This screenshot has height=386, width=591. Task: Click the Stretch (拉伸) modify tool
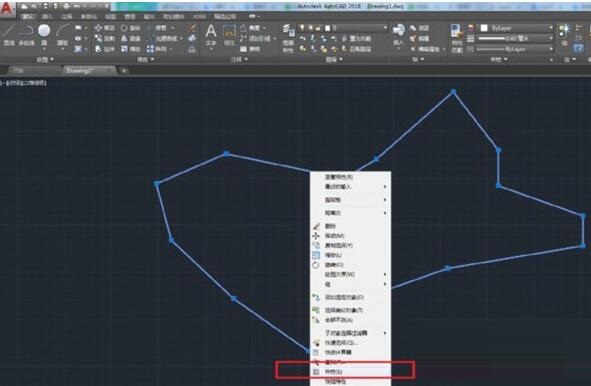(105, 49)
